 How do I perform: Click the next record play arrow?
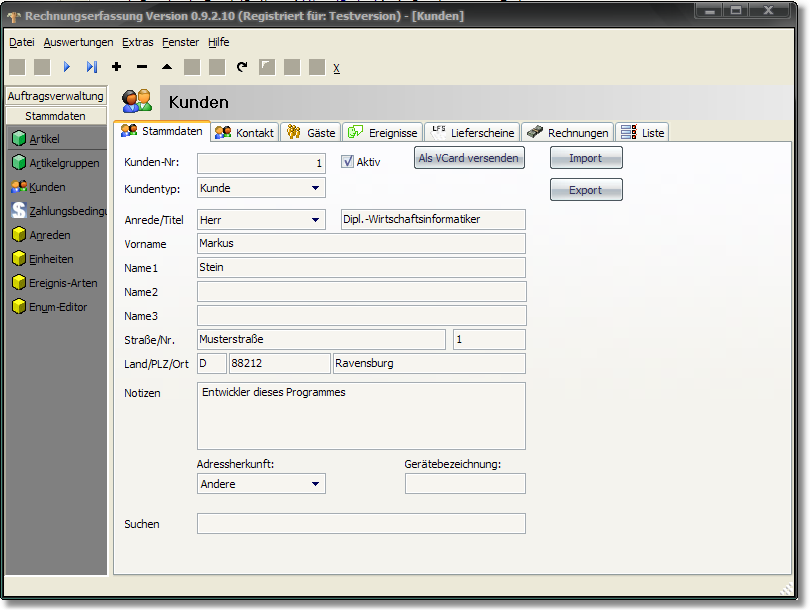pyautogui.click(x=67, y=67)
